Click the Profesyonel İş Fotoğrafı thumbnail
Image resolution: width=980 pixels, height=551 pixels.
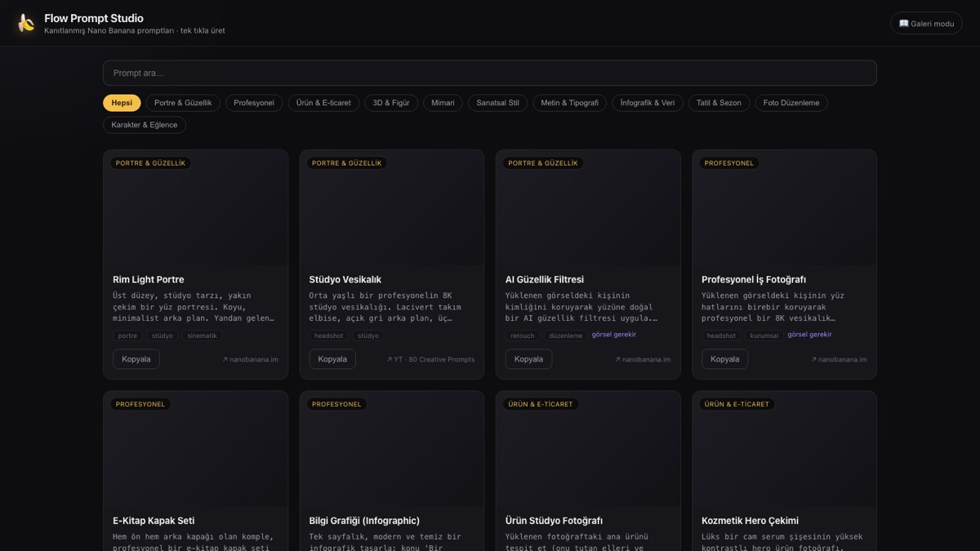click(x=784, y=207)
